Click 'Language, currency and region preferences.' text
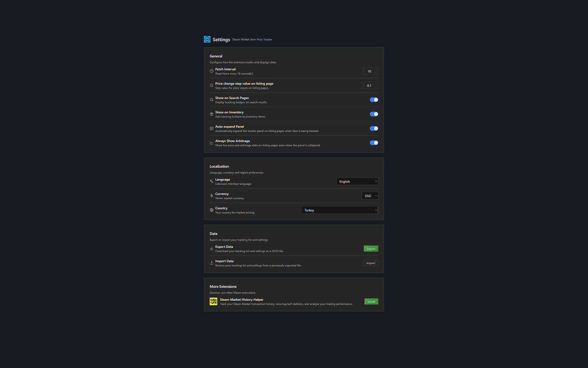Image resolution: width=588 pixels, height=368 pixels. 237,172
